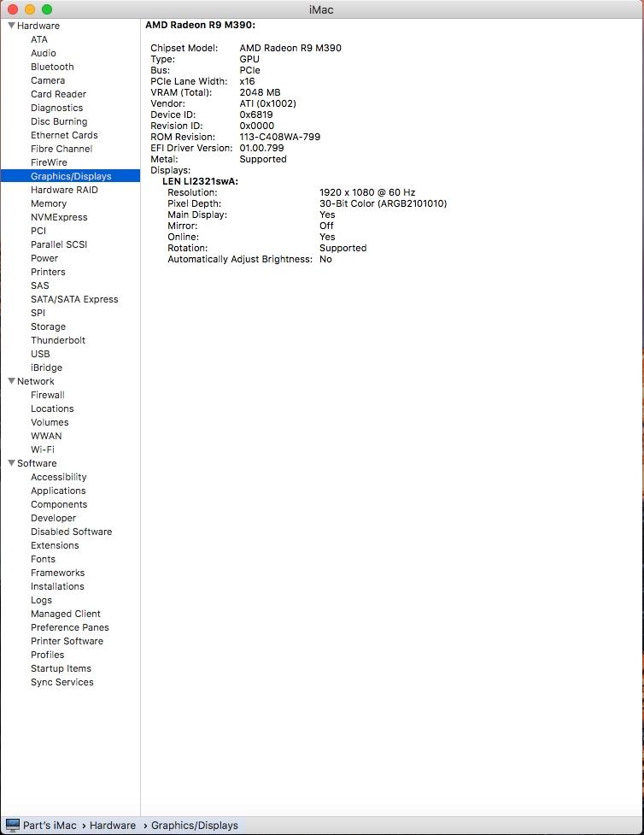
Task: Collapse the Hardware section triangle
Action: 11,26
